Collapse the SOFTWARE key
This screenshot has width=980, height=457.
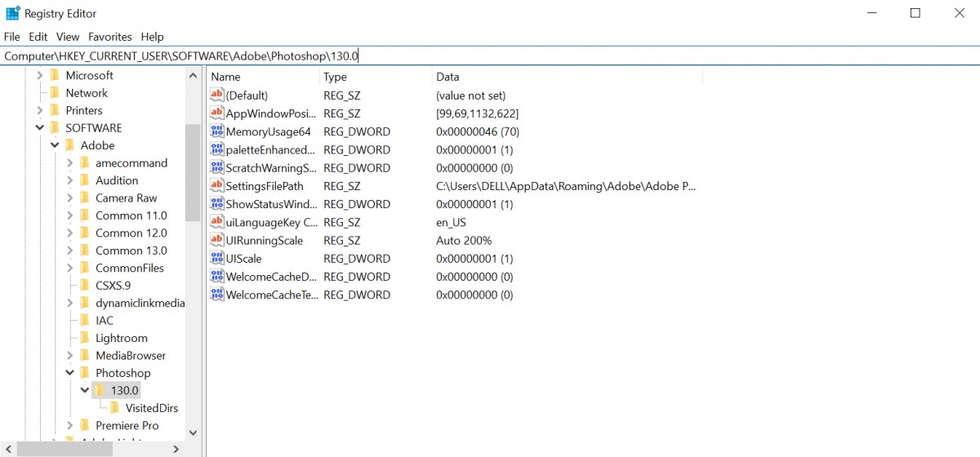(x=40, y=128)
